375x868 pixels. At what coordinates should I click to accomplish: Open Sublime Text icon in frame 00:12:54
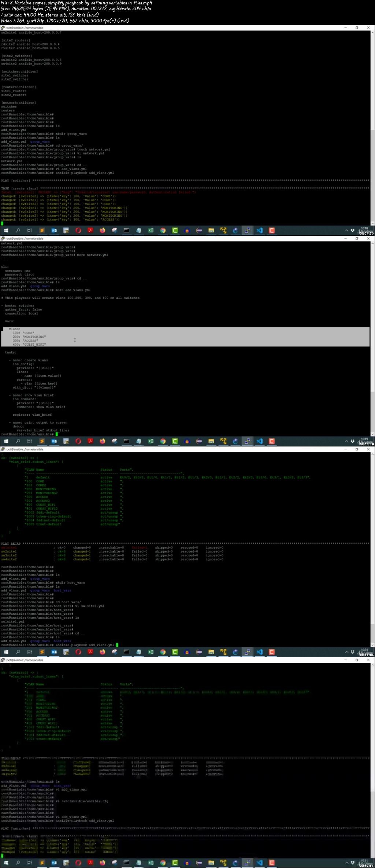[x=42, y=863]
